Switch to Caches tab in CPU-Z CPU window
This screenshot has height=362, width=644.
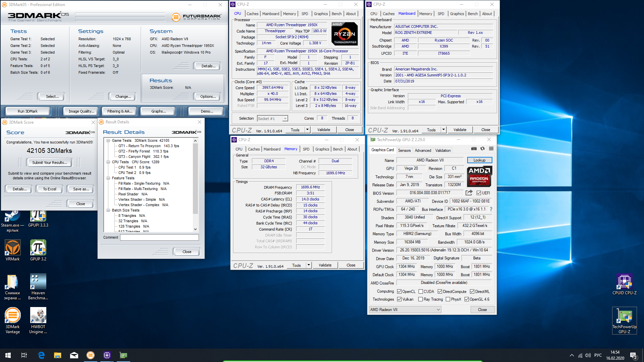pyautogui.click(x=253, y=14)
